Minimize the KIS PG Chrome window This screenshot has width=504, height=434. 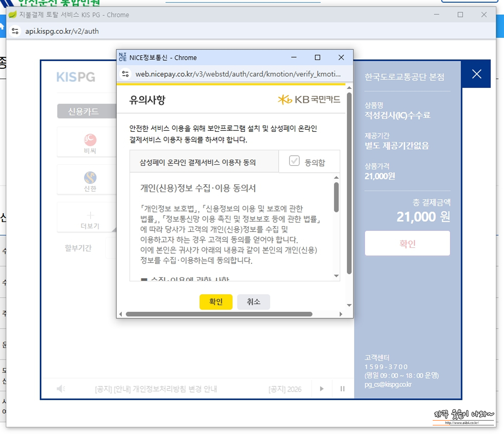[x=436, y=15]
